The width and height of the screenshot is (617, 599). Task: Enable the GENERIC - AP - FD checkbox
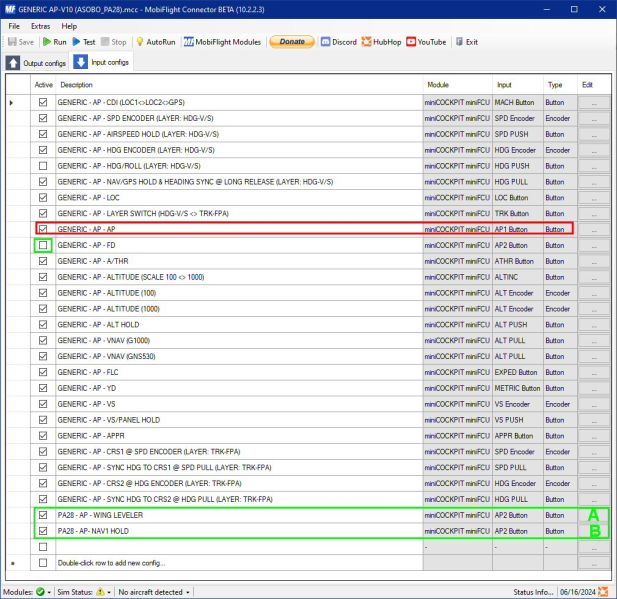[43, 245]
